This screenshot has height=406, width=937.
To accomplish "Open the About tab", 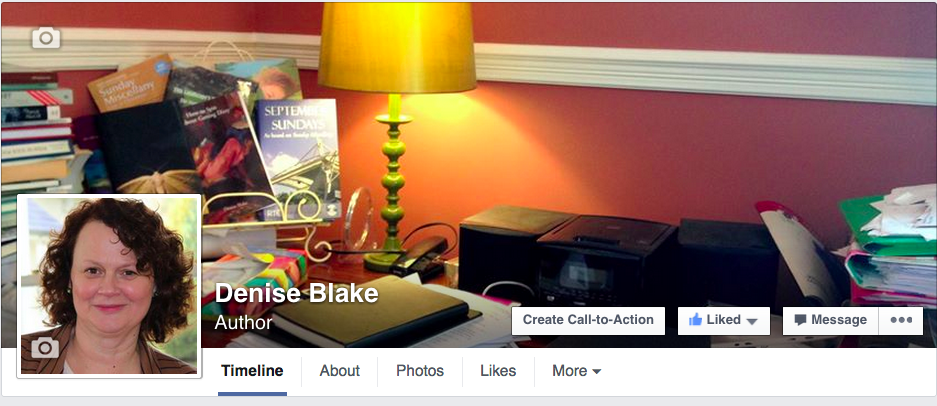I will (339, 371).
